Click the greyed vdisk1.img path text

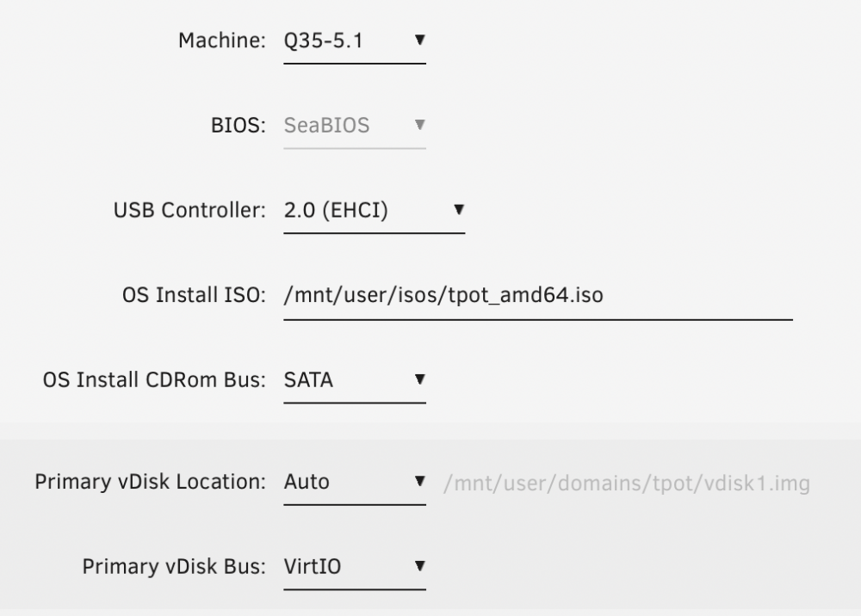point(627,484)
